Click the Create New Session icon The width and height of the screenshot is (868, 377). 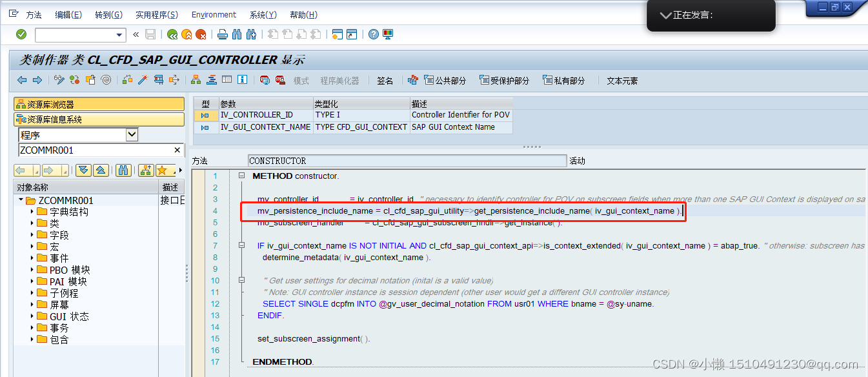pos(337,34)
